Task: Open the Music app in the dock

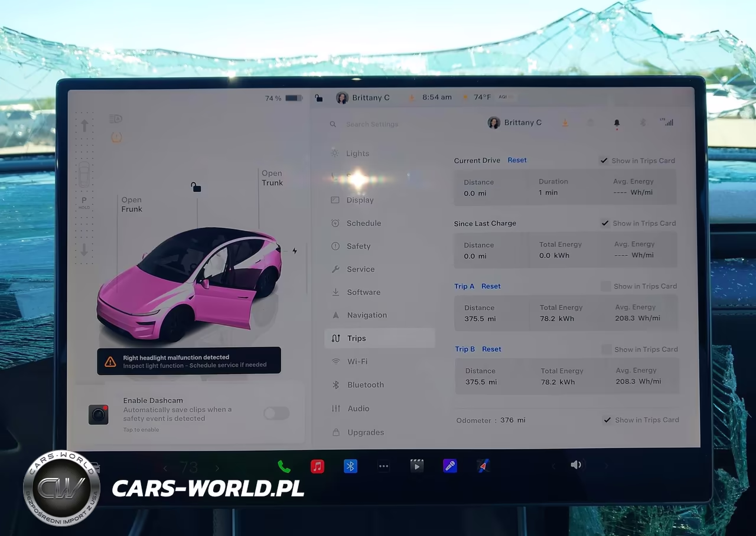Action: point(317,466)
